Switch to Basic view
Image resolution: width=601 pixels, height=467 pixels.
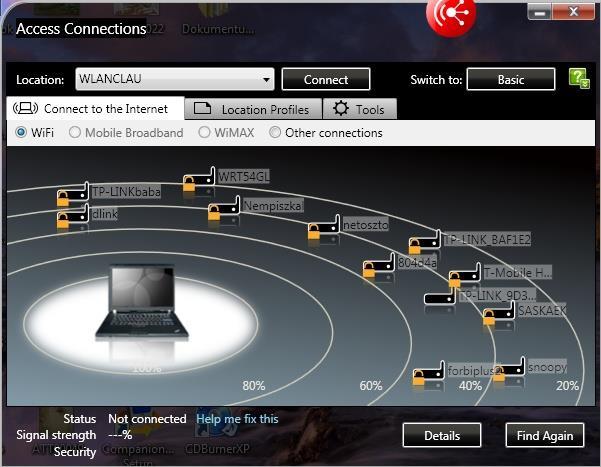click(511, 79)
